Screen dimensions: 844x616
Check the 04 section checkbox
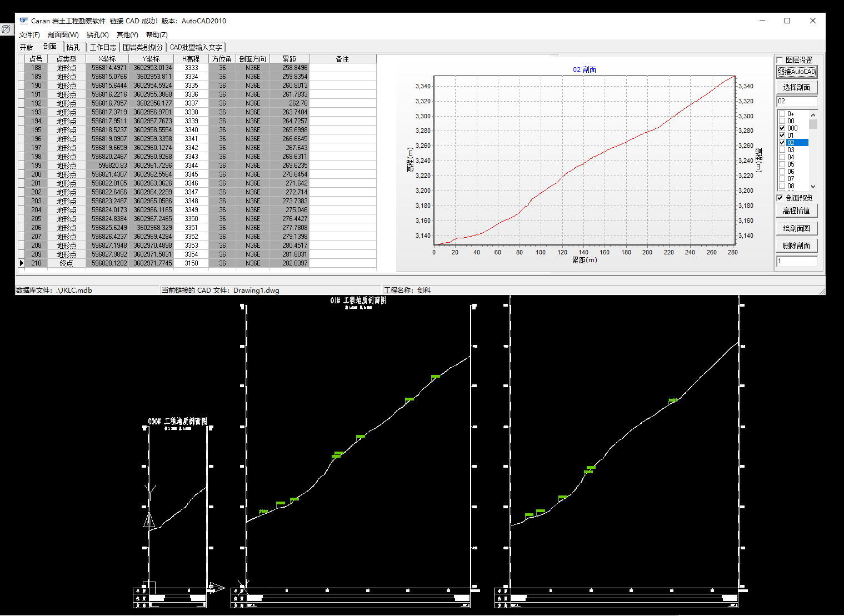pos(782,157)
